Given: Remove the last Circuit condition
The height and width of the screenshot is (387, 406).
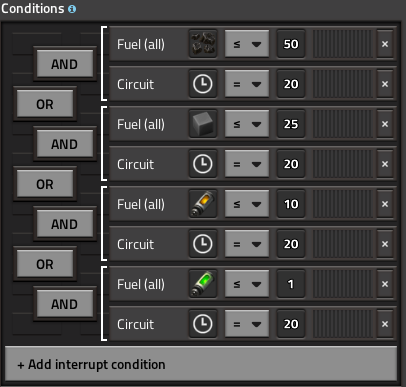Looking at the screenshot, I should point(385,324).
